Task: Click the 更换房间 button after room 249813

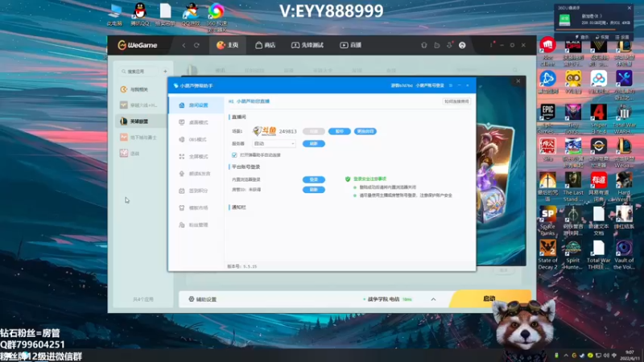Action: click(x=365, y=131)
